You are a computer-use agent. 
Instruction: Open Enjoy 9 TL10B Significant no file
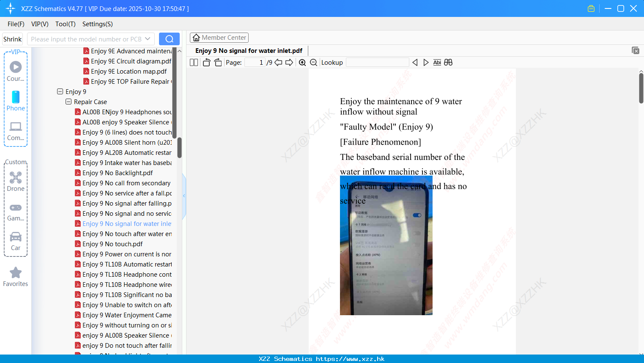(123, 294)
